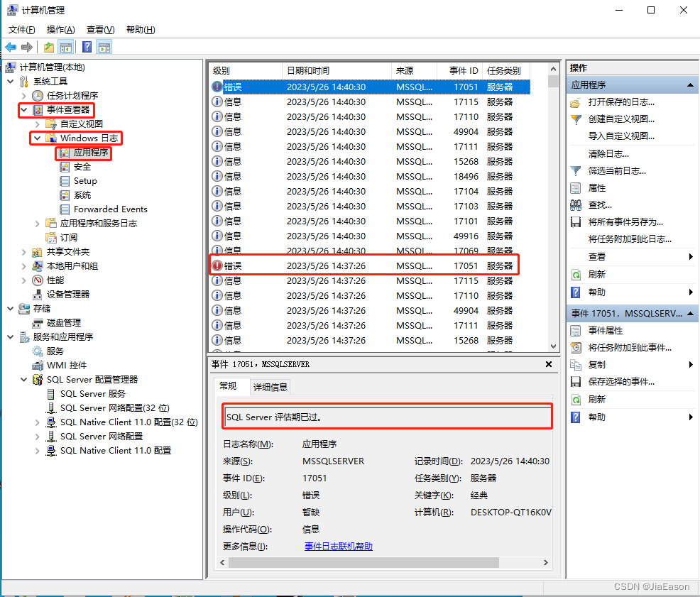Image resolution: width=700 pixels, height=597 pixels.
Task: Select the 系统 log in the tree
Action: pos(82,195)
